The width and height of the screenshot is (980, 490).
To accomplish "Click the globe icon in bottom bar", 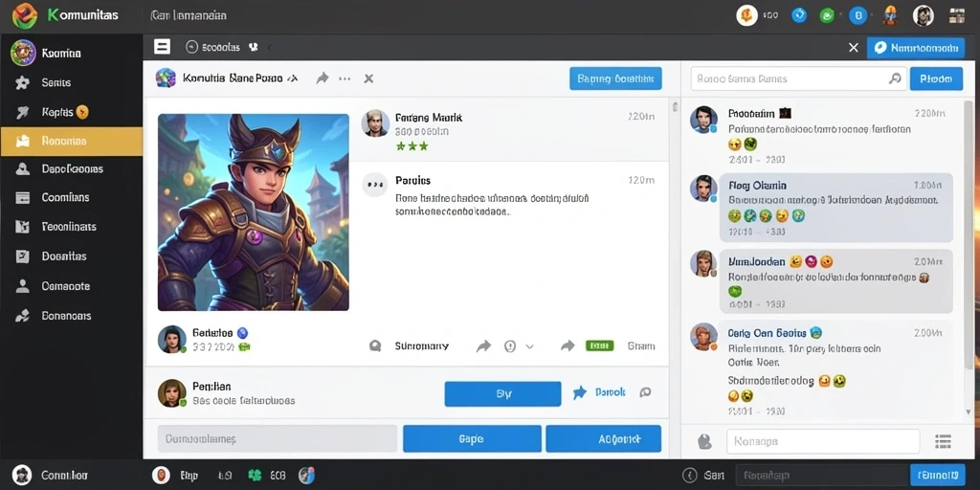I will [306, 475].
